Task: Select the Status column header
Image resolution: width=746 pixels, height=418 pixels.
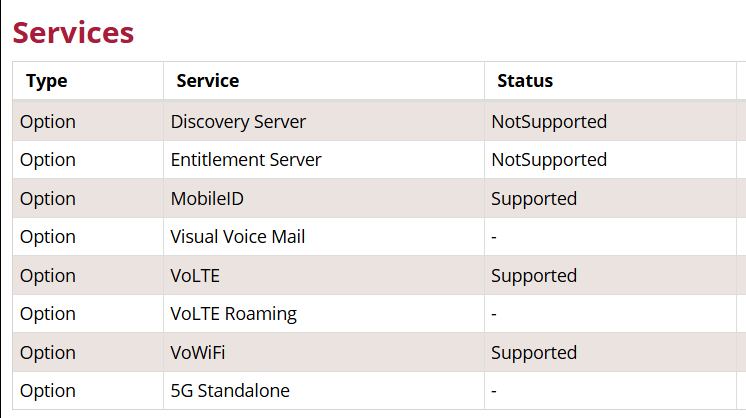Action: pyautogui.click(x=525, y=81)
